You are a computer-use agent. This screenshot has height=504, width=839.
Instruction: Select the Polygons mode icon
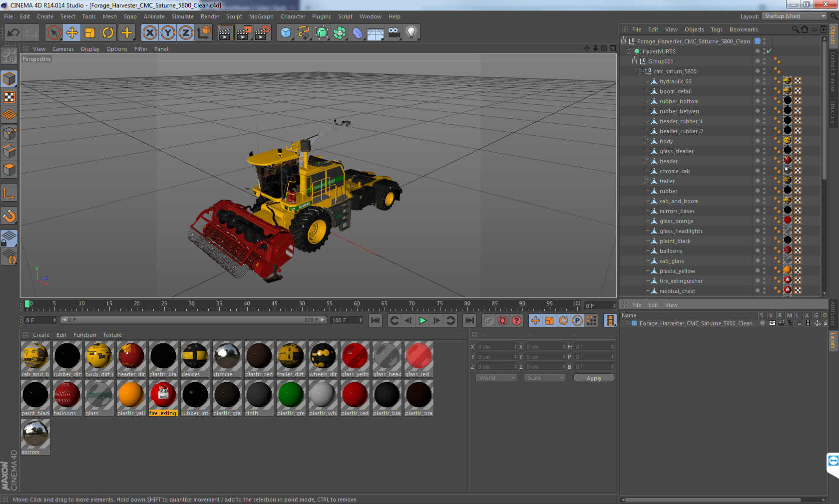tap(9, 170)
